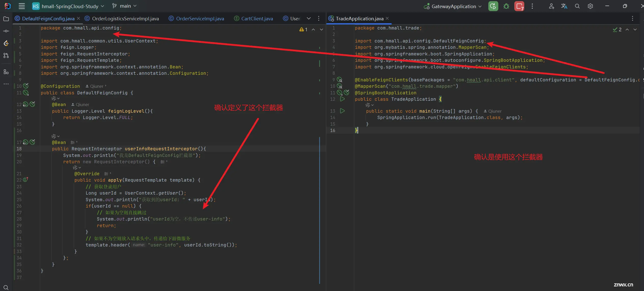The image size is (644, 291).
Task: Open the Project tool window folder icon
Action: (6, 19)
